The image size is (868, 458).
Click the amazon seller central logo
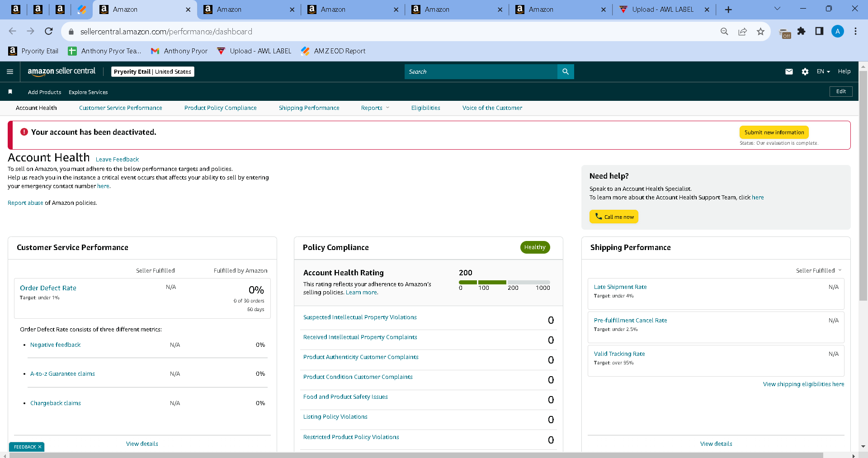tap(61, 71)
